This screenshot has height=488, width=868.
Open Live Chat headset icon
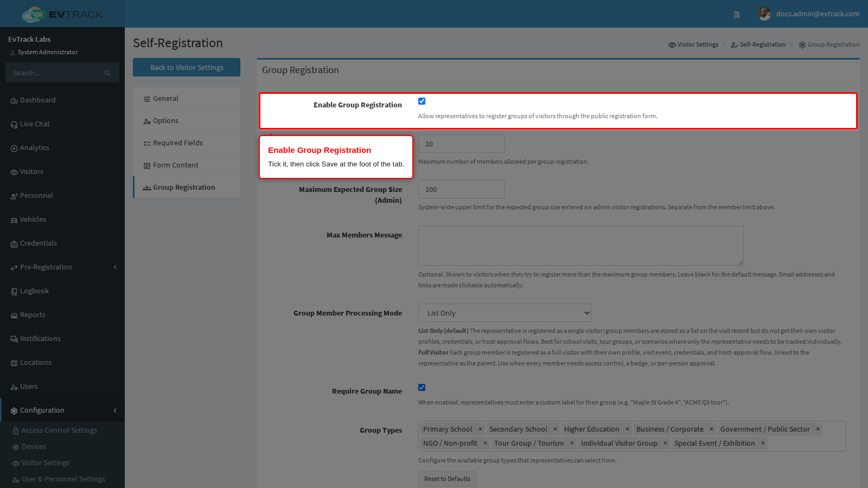pos(14,124)
